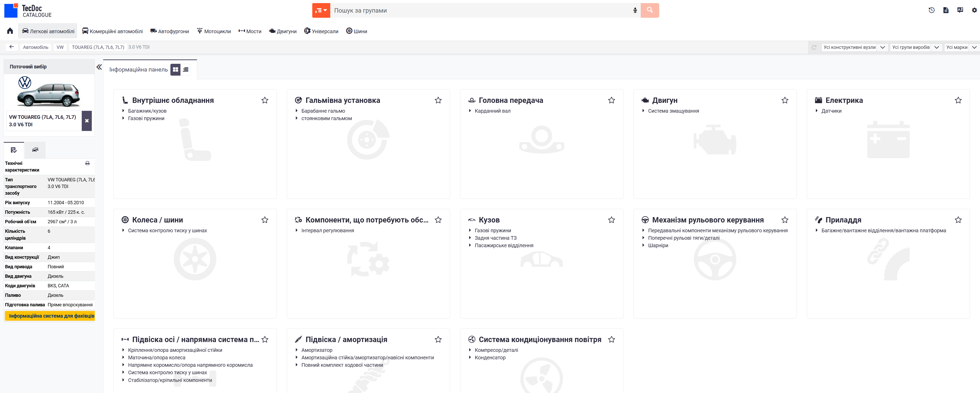
Task: Favorite the Головна передача group
Action: 611,100
